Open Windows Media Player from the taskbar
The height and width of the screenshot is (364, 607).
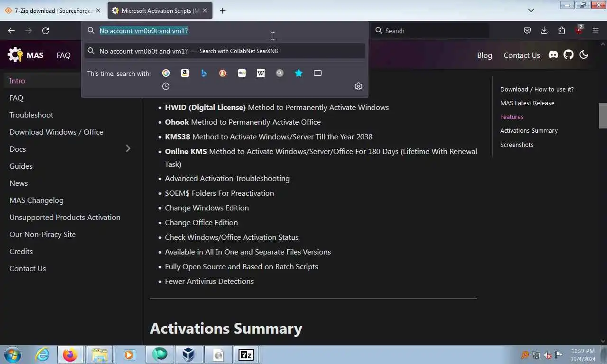[x=129, y=355]
